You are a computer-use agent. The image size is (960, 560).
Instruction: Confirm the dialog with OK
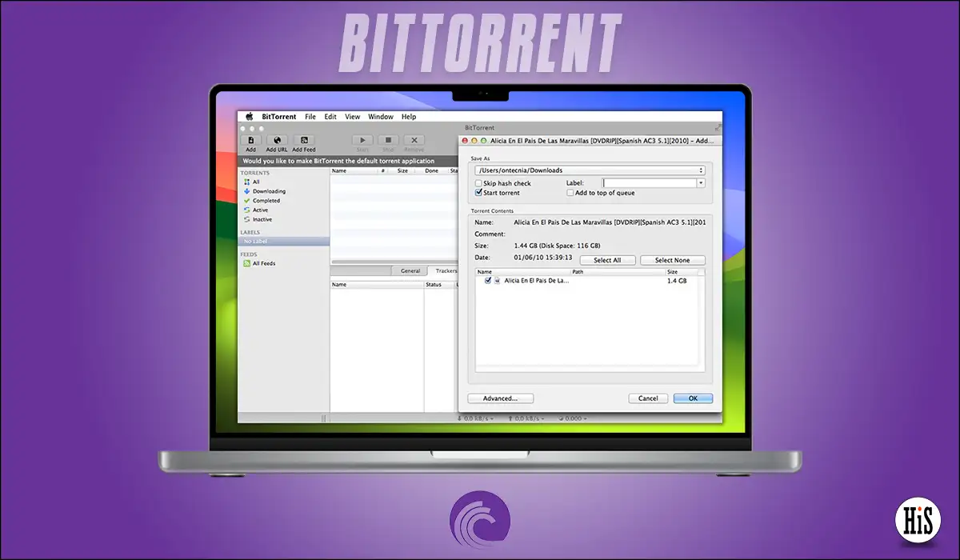pyautogui.click(x=693, y=398)
